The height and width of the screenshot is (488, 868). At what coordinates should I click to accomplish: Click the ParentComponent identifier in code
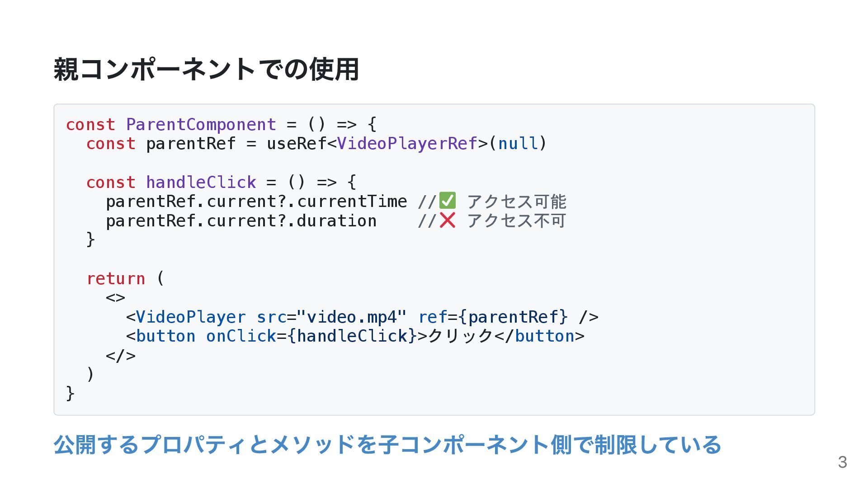201,124
